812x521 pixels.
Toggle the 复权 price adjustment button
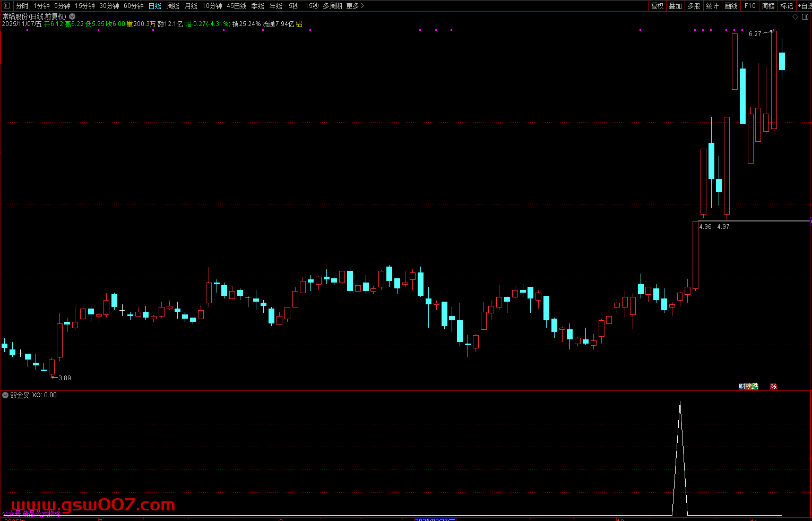[658, 6]
